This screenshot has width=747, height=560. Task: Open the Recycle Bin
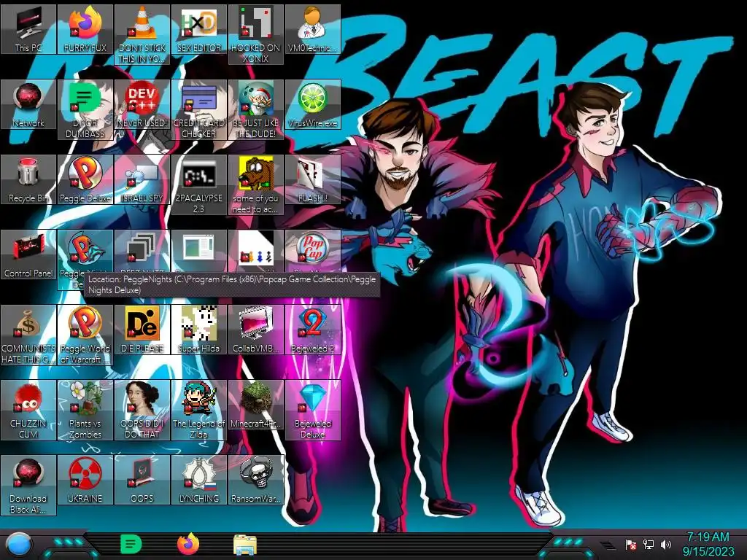click(x=28, y=179)
